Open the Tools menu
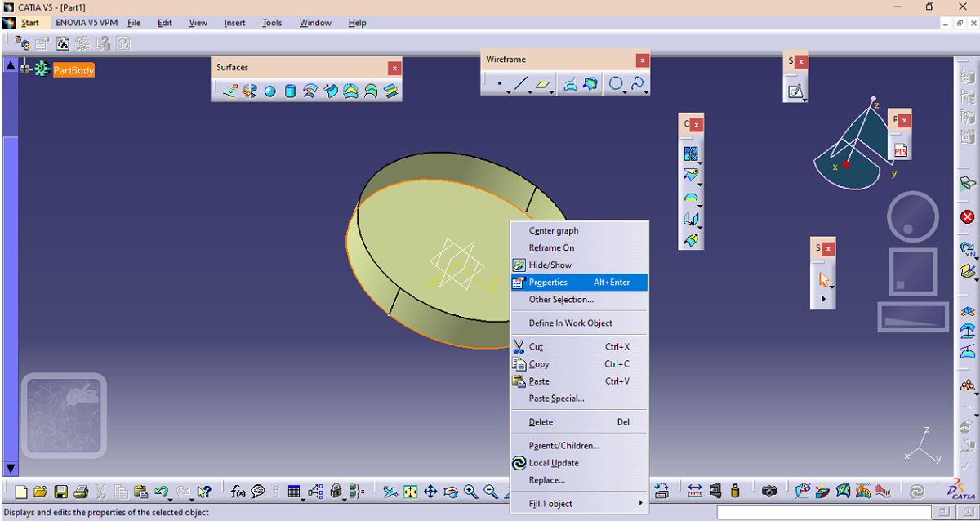980x521 pixels. [x=272, y=23]
